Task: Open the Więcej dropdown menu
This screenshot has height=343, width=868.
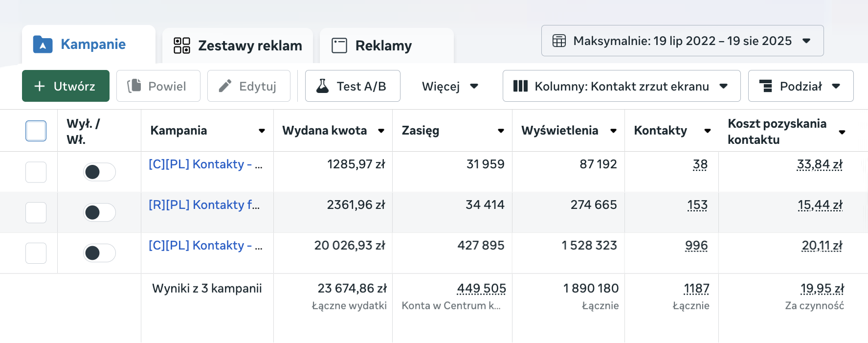Action: click(449, 86)
